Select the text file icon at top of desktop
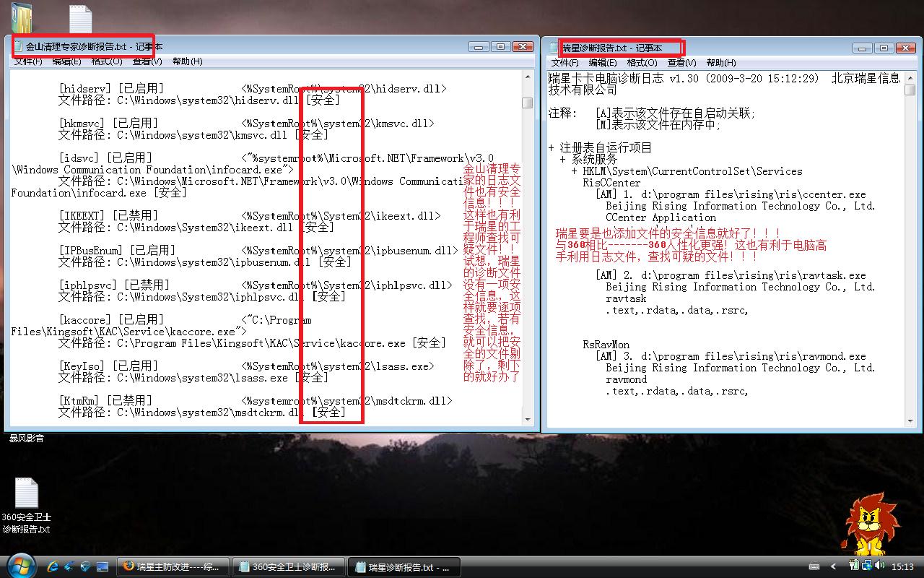Screen dimensions: 924x578 tap(80, 18)
